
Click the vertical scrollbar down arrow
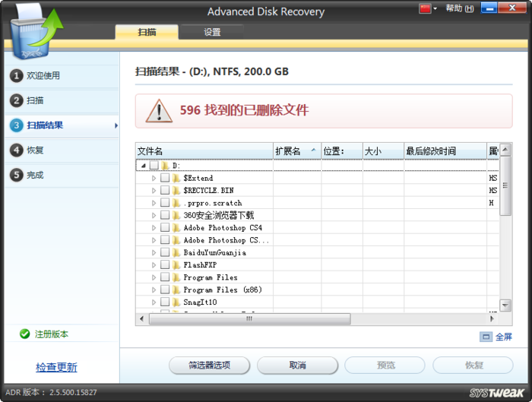pyautogui.click(x=505, y=305)
